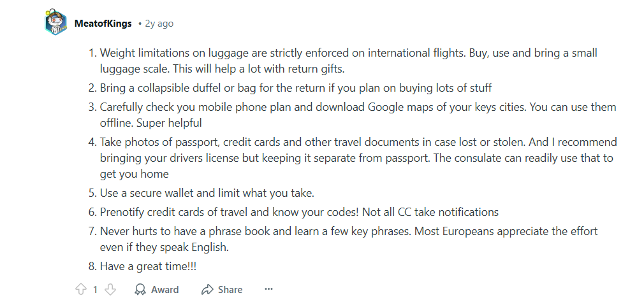Click the 'Use a secure wallet' tip
This screenshot has height=307, width=644.
pos(207,192)
